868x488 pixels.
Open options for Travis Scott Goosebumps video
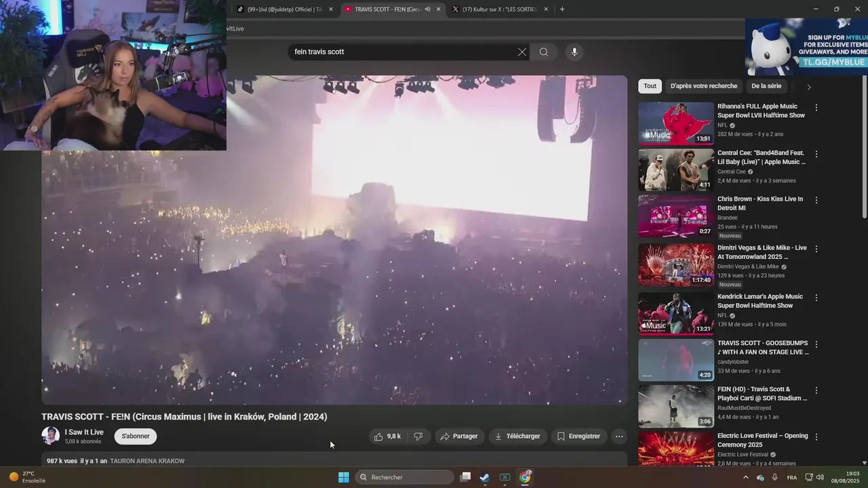tap(816, 344)
